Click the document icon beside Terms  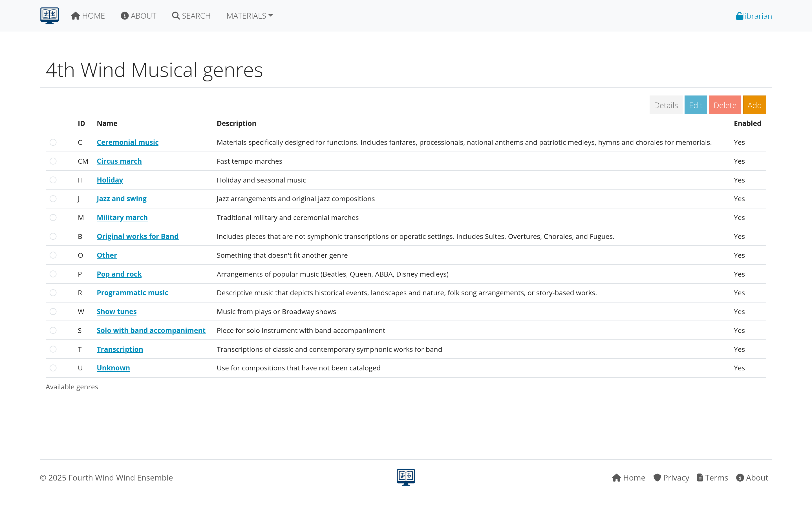pos(700,477)
